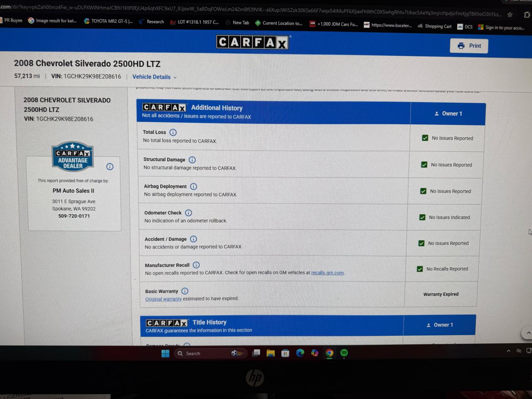
Task: Open the Shopping Cart bookmark
Action: (434, 26)
